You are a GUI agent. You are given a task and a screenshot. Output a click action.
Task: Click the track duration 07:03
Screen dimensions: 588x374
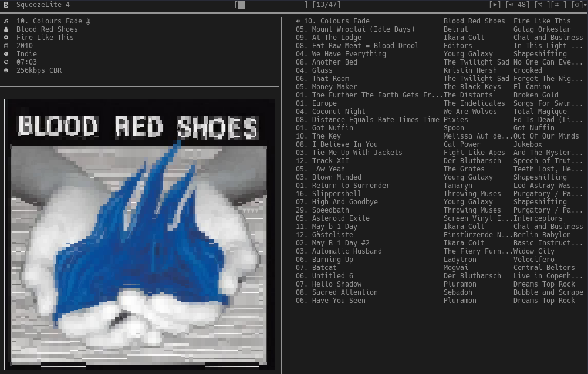[26, 62]
